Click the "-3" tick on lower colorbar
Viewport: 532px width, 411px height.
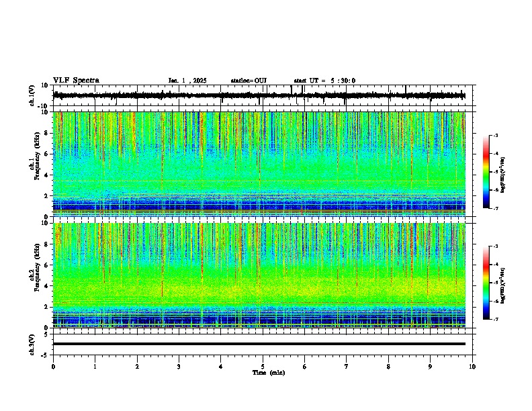click(495, 246)
